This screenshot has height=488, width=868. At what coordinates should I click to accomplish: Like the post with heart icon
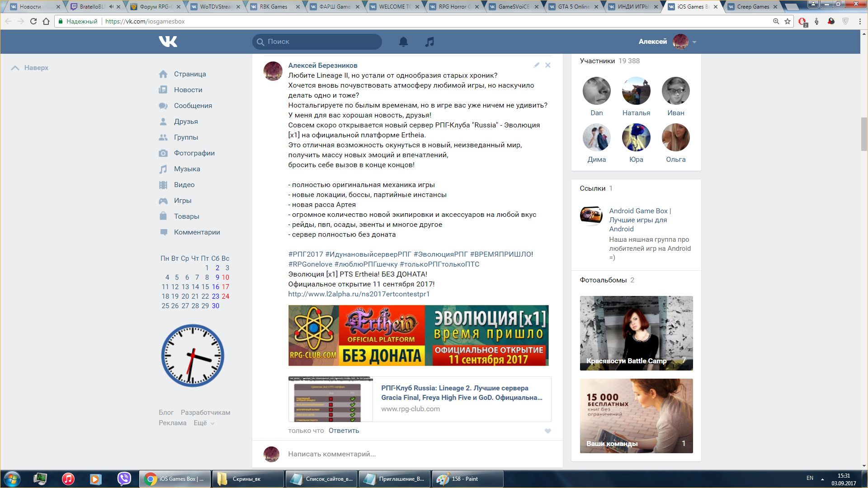click(x=547, y=431)
